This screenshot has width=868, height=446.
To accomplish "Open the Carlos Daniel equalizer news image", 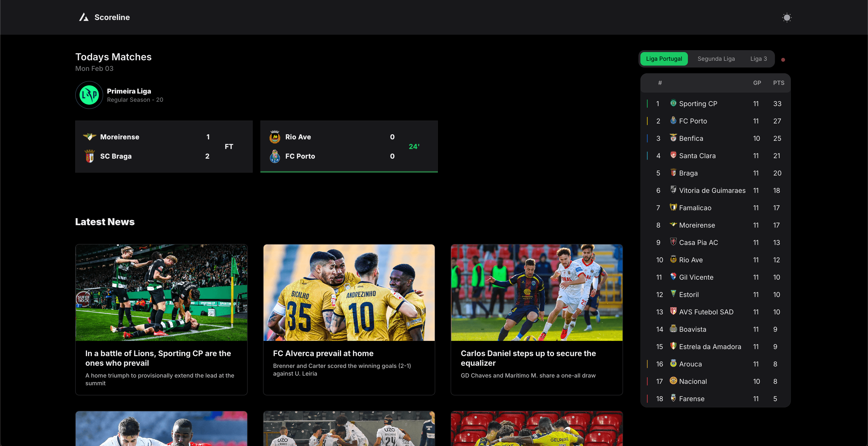I will pos(536,292).
